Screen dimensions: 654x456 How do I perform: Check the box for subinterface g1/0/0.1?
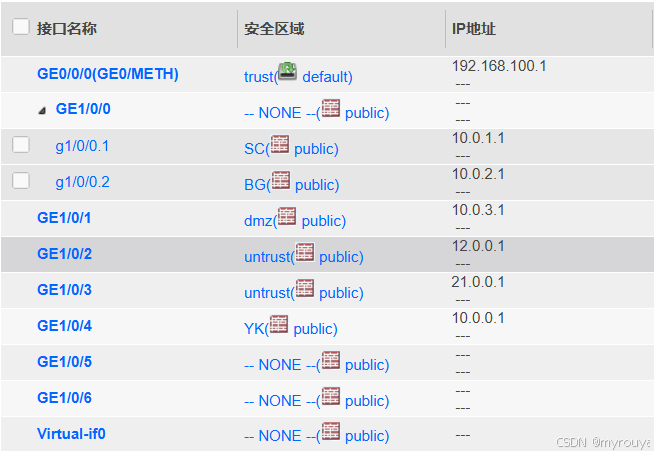click(20, 145)
